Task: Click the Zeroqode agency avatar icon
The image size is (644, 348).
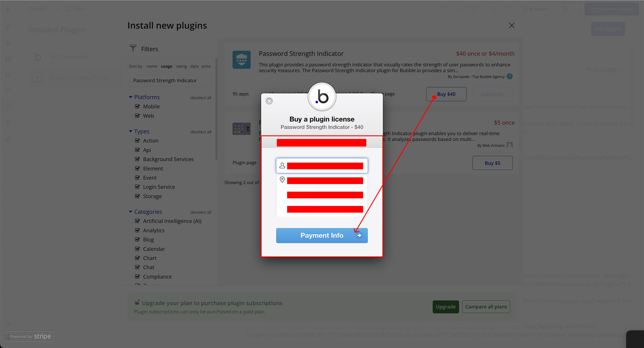Action: (x=510, y=76)
